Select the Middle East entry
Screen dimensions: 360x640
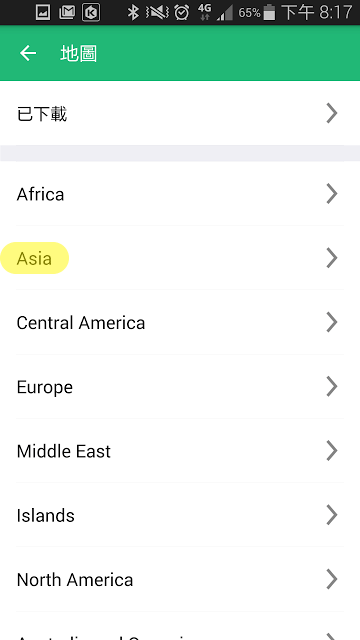tap(180, 451)
